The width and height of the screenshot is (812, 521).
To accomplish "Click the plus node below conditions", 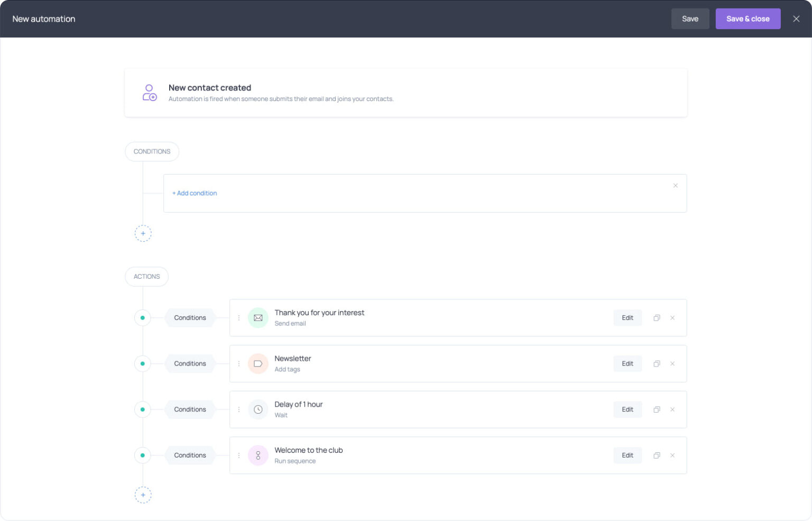I will click(x=143, y=233).
